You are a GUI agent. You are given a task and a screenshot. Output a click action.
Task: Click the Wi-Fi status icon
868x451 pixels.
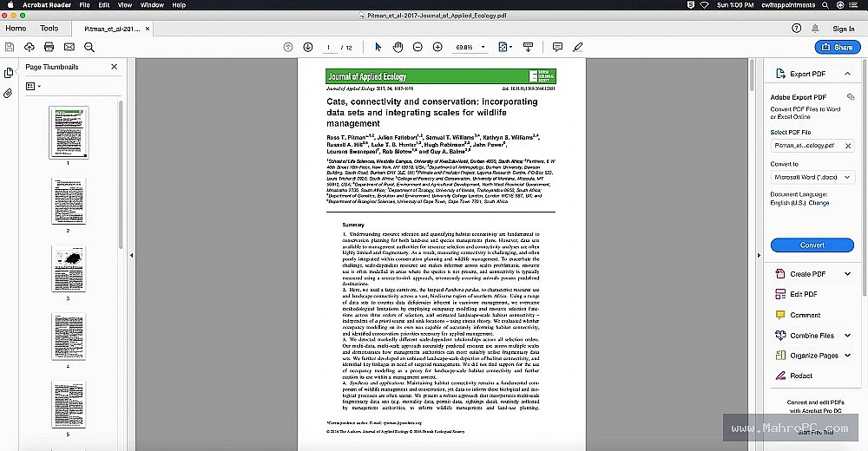point(704,5)
